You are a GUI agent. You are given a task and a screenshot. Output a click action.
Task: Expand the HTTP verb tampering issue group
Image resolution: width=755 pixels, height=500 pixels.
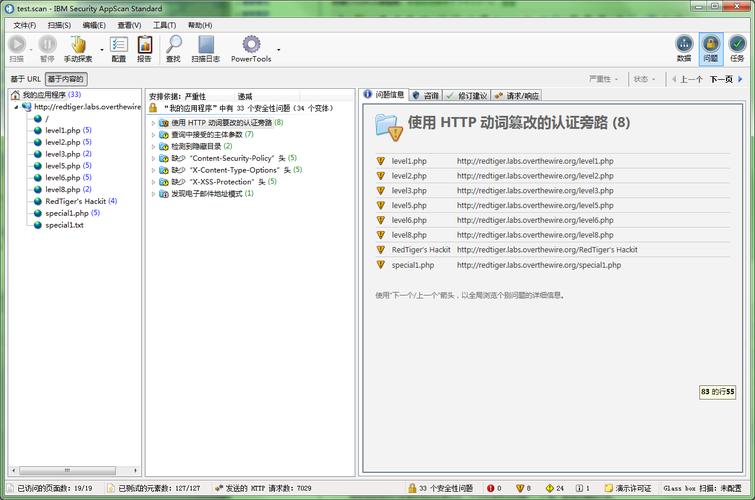click(x=153, y=123)
